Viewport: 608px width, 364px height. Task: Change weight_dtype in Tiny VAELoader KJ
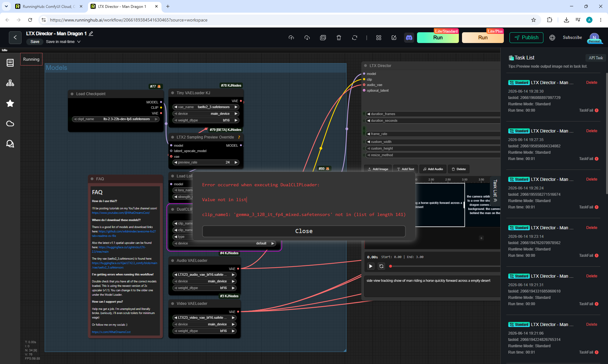(206, 120)
